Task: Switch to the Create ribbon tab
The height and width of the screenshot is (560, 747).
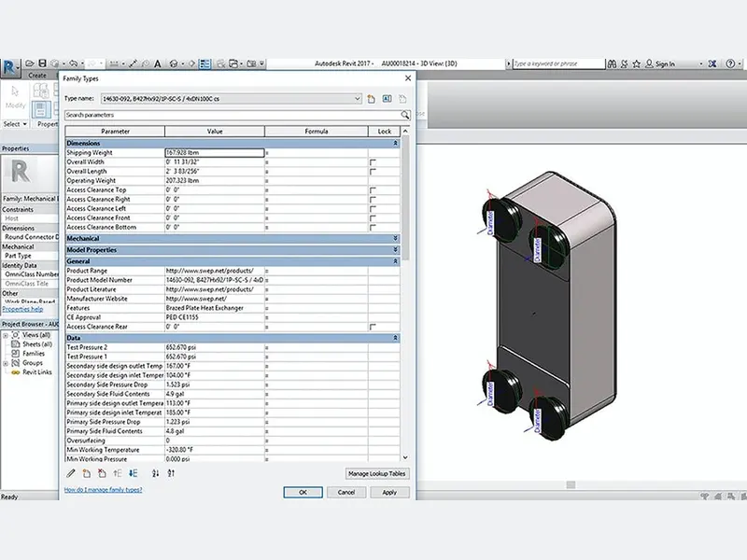Action: coord(36,76)
